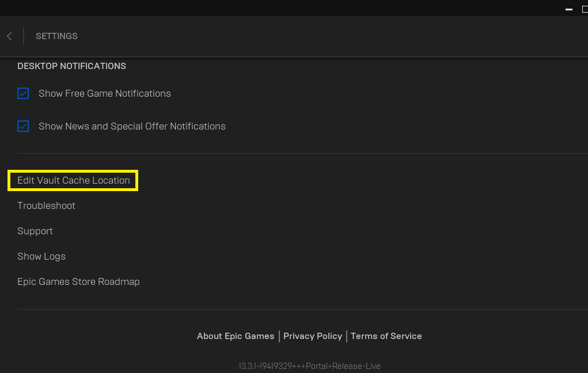Open Show Logs

pos(41,256)
